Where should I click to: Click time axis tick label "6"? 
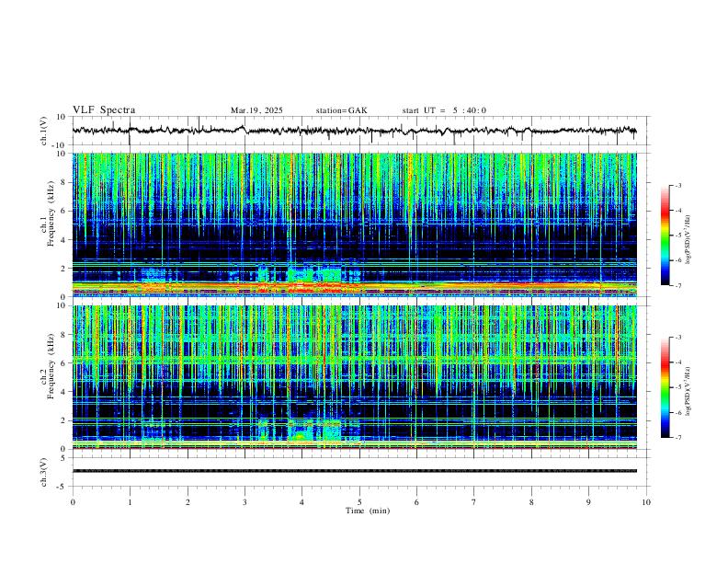(x=416, y=502)
